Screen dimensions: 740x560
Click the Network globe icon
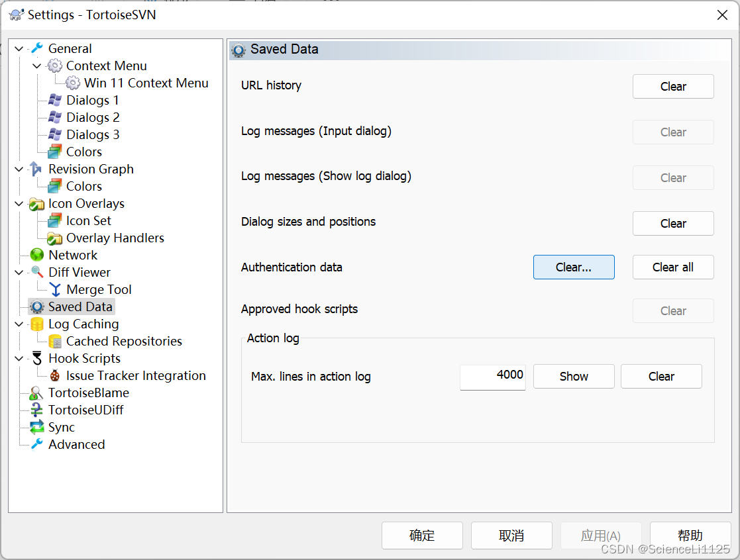[37, 255]
